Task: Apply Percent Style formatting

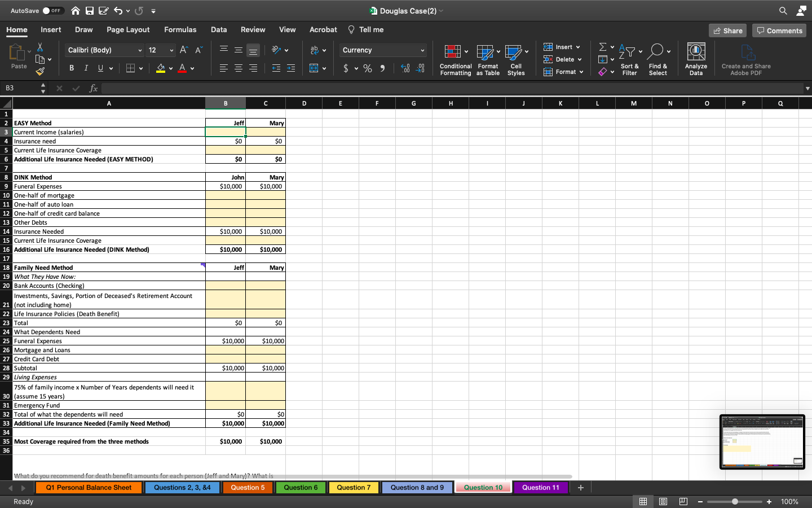Action: (368, 68)
